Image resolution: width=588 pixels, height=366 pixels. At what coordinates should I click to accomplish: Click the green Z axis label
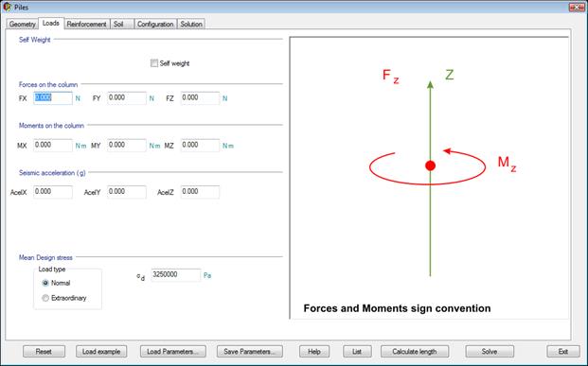click(x=450, y=75)
